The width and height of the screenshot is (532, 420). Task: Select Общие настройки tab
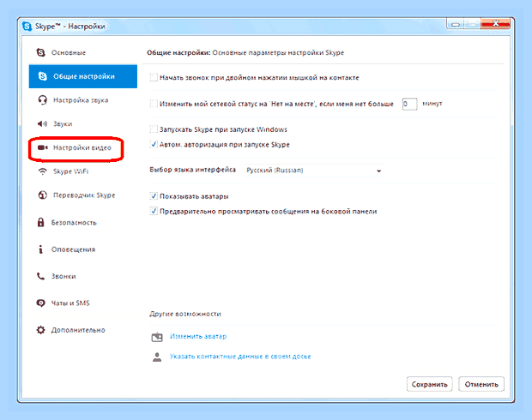[83, 76]
